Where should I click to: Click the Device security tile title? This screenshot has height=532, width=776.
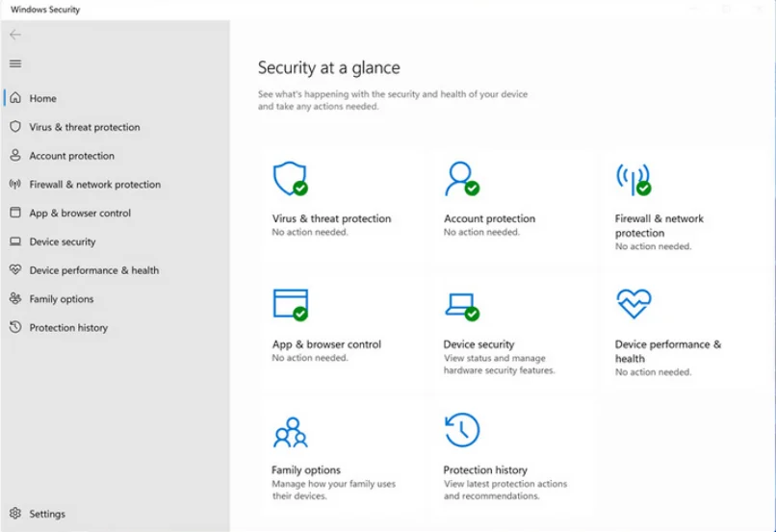pyautogui.click(x=479, y=344)
